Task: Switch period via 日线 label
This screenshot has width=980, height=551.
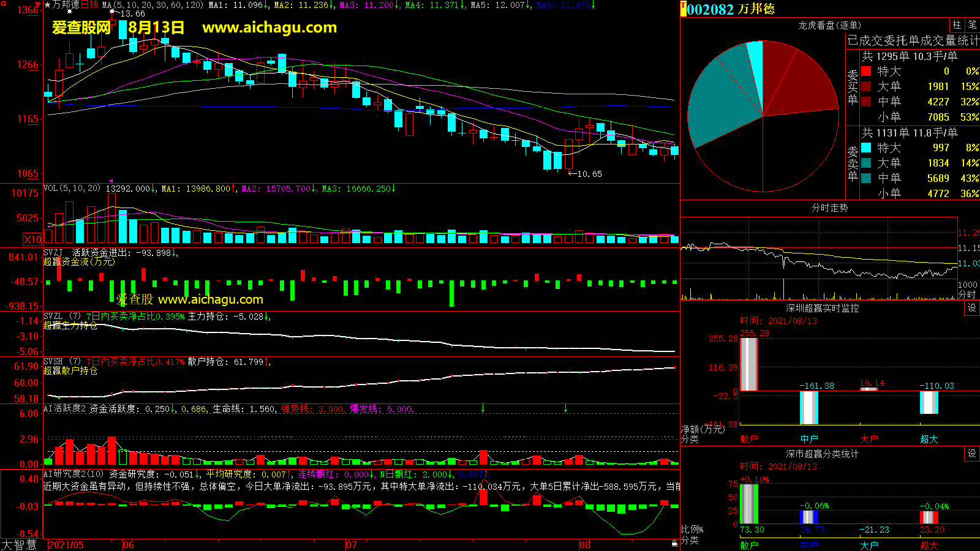Action: point(89,5)
